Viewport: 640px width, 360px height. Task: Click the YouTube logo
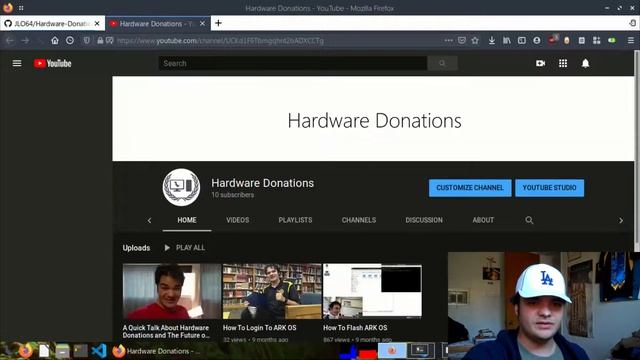(x=53, y=63)
